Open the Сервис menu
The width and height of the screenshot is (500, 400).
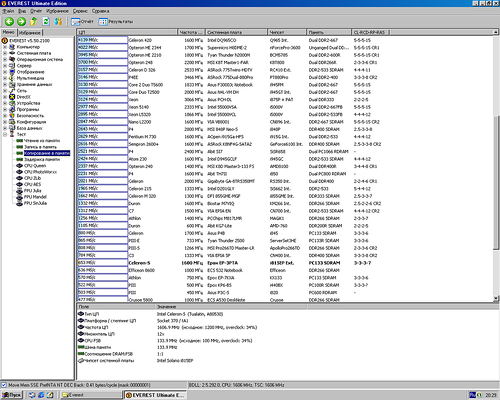(x=80, y=11)
